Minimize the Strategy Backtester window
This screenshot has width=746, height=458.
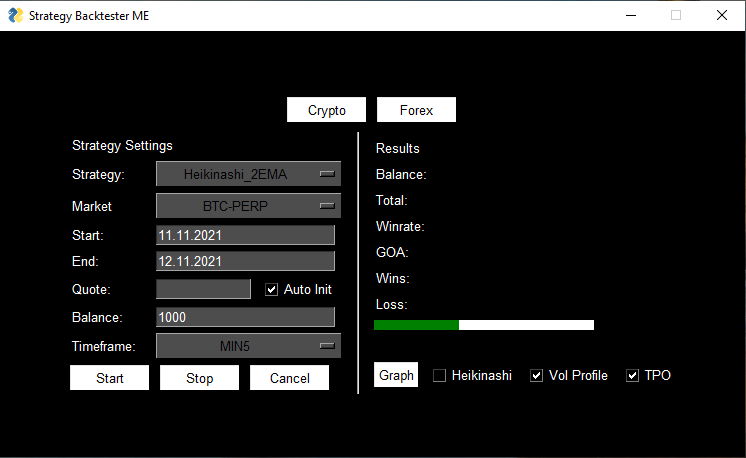pos(630,15)
